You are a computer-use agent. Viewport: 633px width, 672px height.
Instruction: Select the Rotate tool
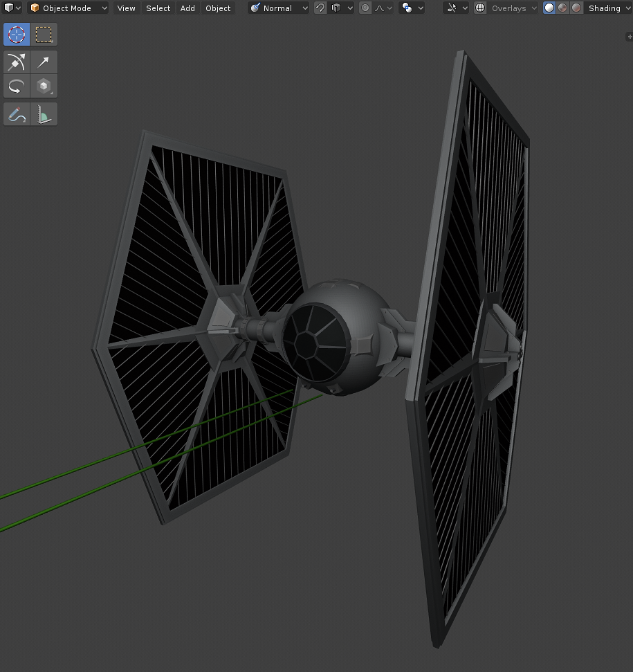tap(17, 87)
